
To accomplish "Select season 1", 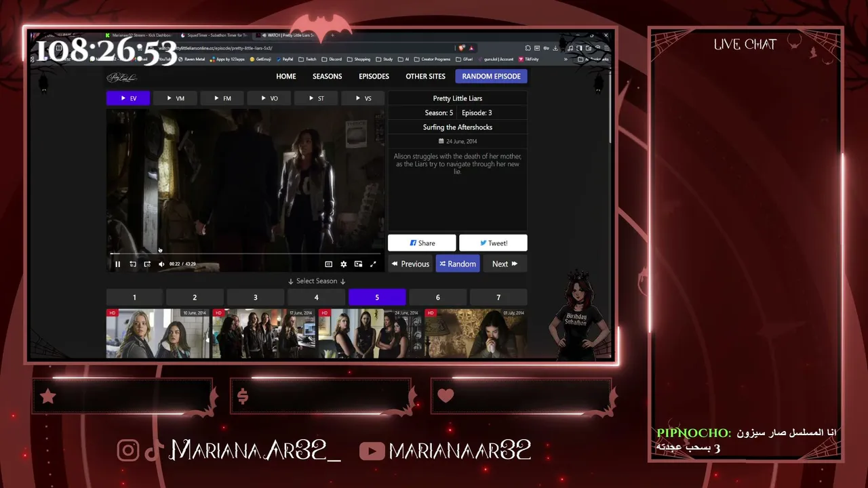I will pyautogui.click(x=134, y=298).
